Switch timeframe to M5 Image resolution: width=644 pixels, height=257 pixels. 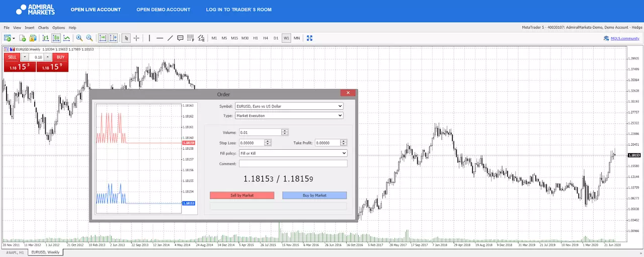[224, 38]
